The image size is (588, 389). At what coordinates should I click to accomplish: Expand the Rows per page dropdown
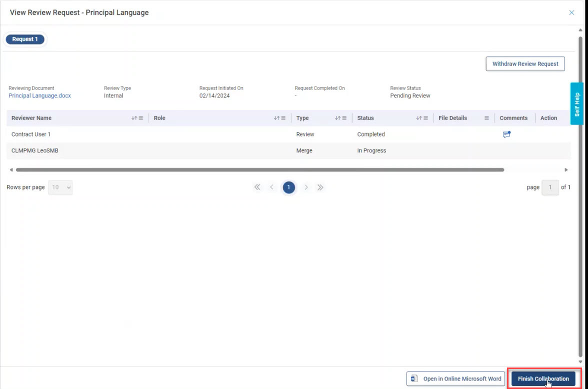click(x=60, y=187)
